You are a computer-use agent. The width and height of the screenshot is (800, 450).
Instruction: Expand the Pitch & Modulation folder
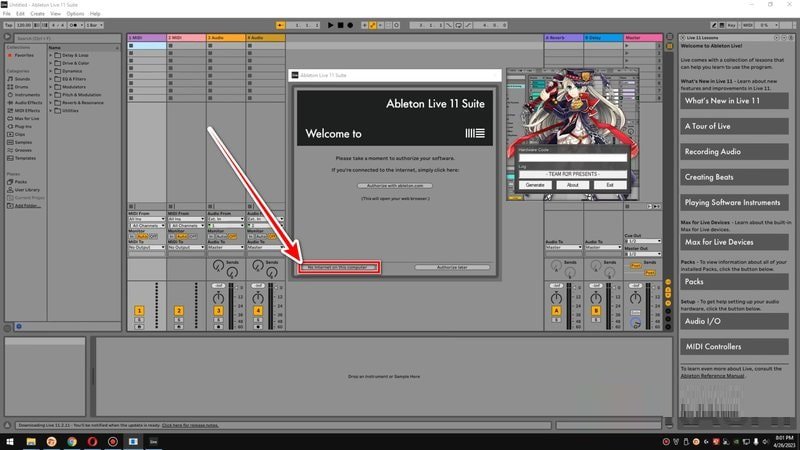click(51, 95)
